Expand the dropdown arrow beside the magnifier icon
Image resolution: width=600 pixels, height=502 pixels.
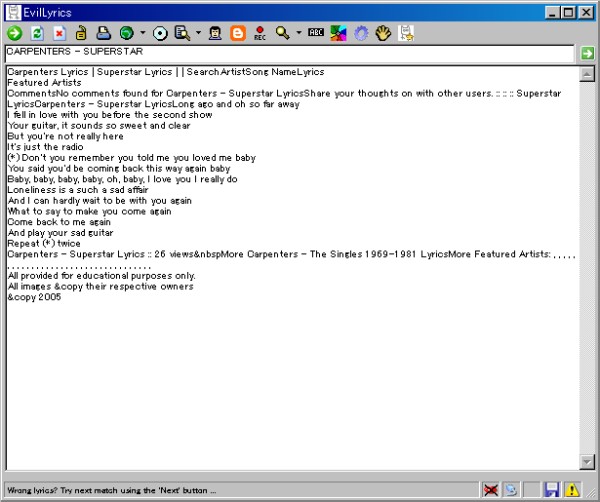click(x=298, y=33)
